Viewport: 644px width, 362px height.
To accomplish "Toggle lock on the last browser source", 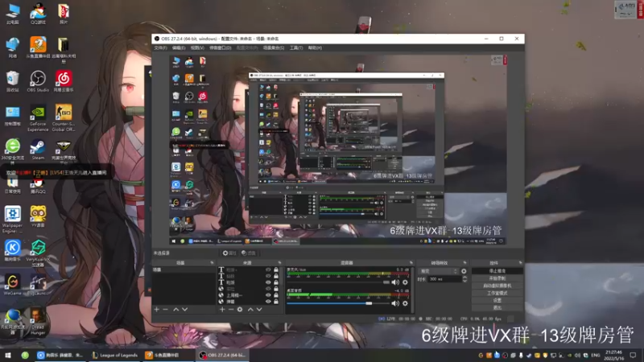I will [276, 302].
